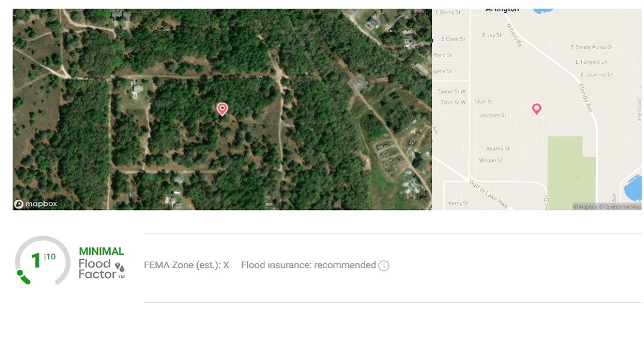Click the location pin on satellite map

pos(222,109)
